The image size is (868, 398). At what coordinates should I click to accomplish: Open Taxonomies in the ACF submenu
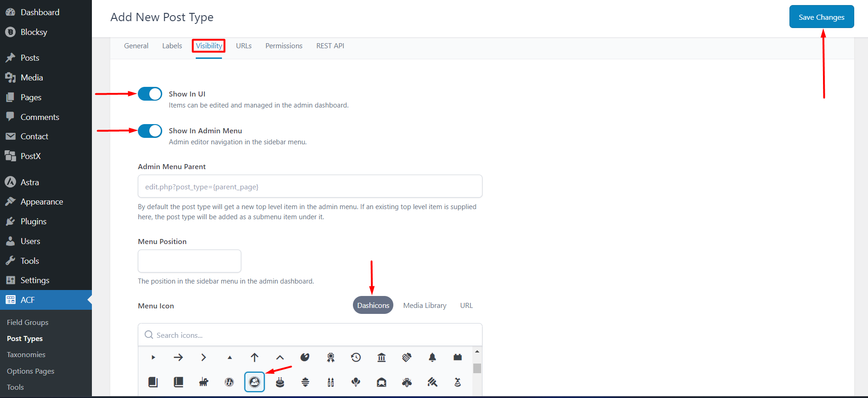click(x=26, y=355)
